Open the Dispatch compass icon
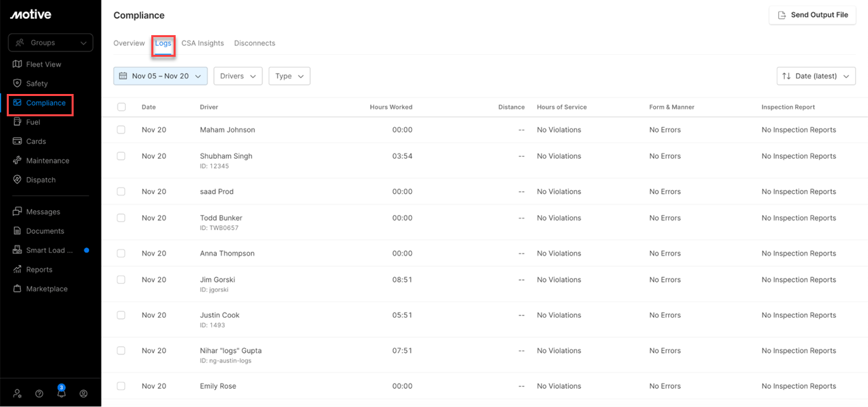The height and width of the screenshot is (407, 868). point(17,179)
